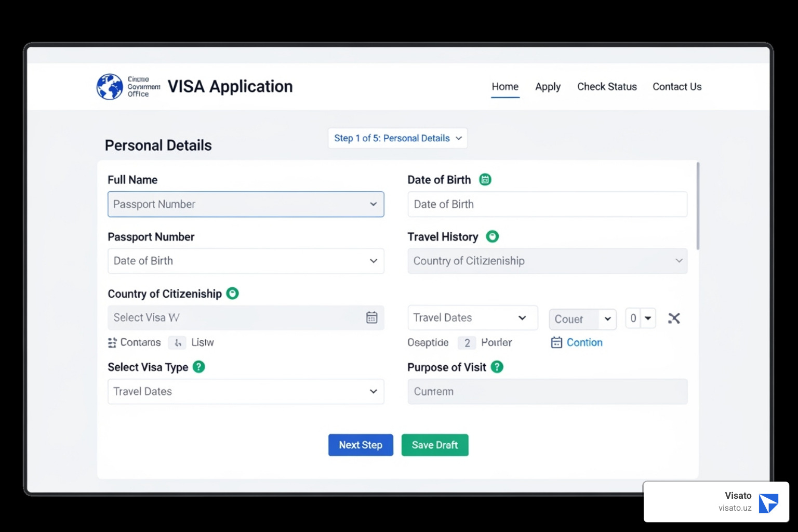Click the Contion calendar link

coord(577,342)
